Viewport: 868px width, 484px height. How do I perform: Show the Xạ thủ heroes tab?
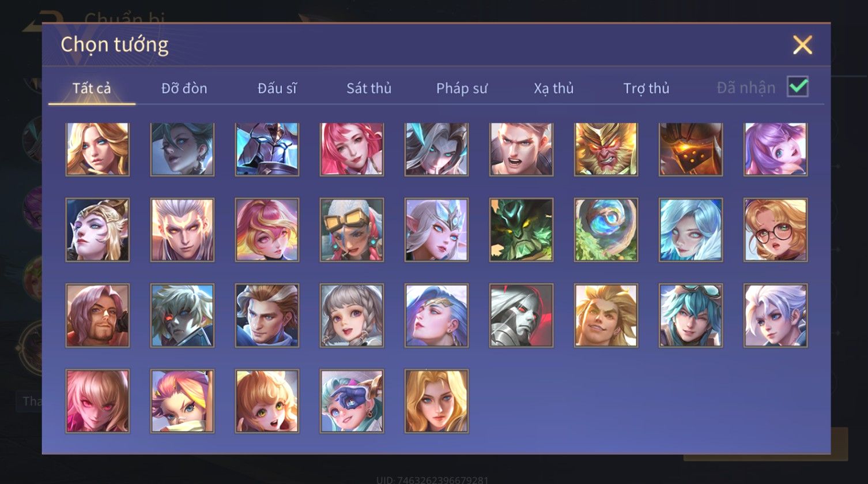click(x=554, y=88)
